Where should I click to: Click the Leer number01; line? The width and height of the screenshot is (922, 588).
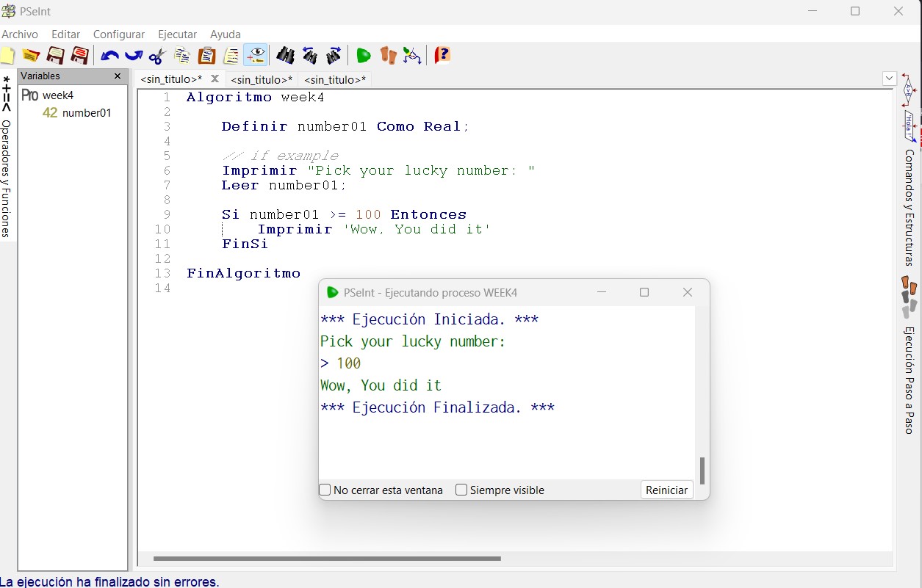[284, 185]
